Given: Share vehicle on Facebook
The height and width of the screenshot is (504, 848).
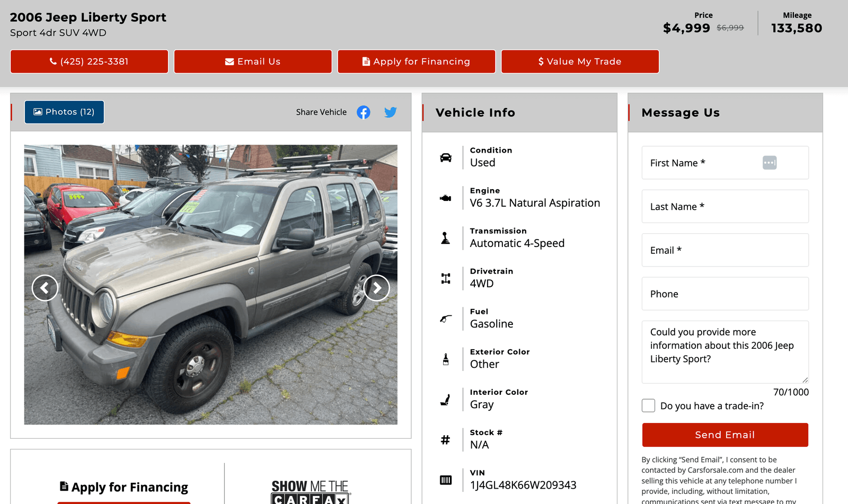Looking at the screenshot, I should click(x=363, y=112).
